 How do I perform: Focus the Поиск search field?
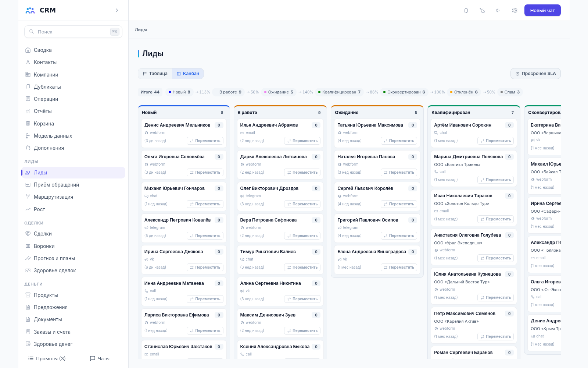[x=73, y=32]
